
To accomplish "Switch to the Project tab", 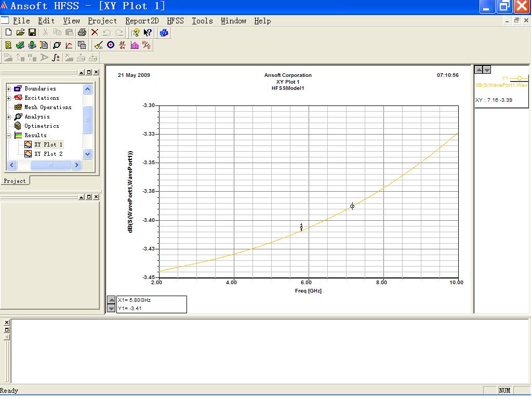I will 15,181.
